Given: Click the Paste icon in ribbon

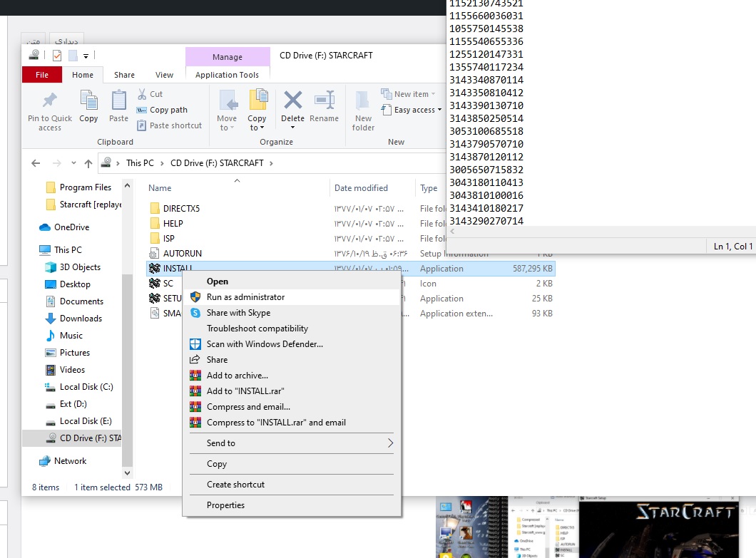Looking at the screenshot, I should (x=118, y=100).
